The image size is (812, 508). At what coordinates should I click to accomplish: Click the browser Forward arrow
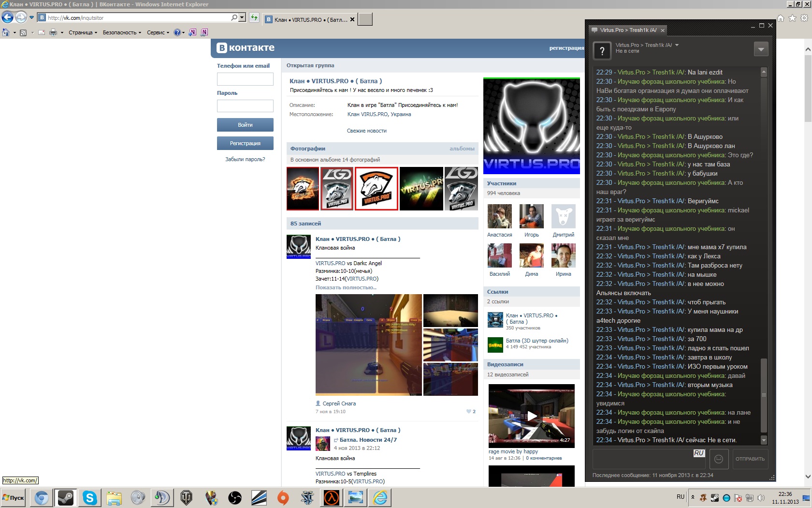pyautogui.click(x=21, y=17)
